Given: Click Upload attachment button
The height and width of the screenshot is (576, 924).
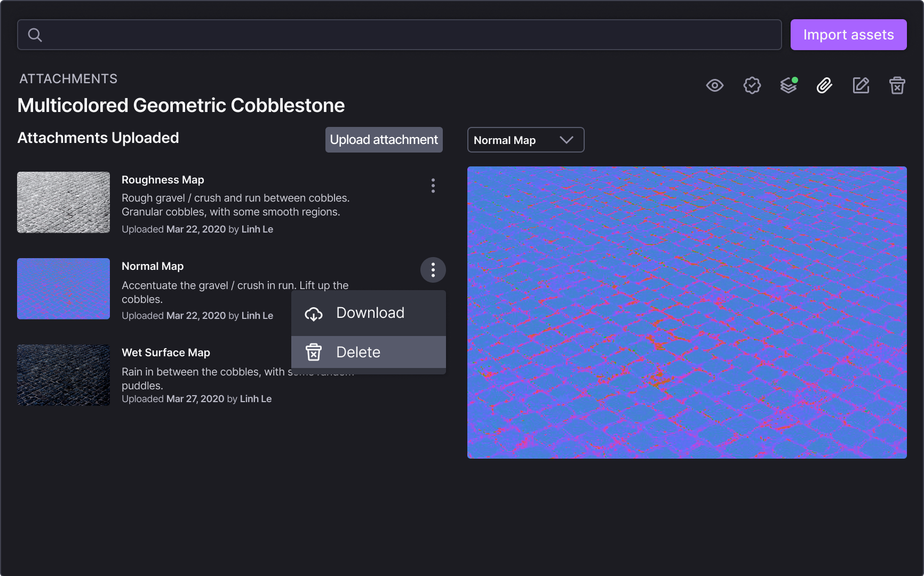Looking at the screenshot, I should [x=384, y=140].
